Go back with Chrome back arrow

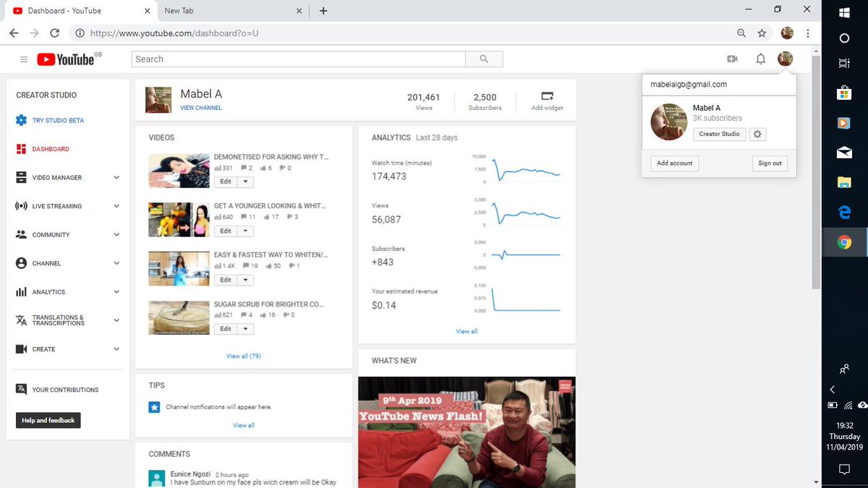coord(14,33)
